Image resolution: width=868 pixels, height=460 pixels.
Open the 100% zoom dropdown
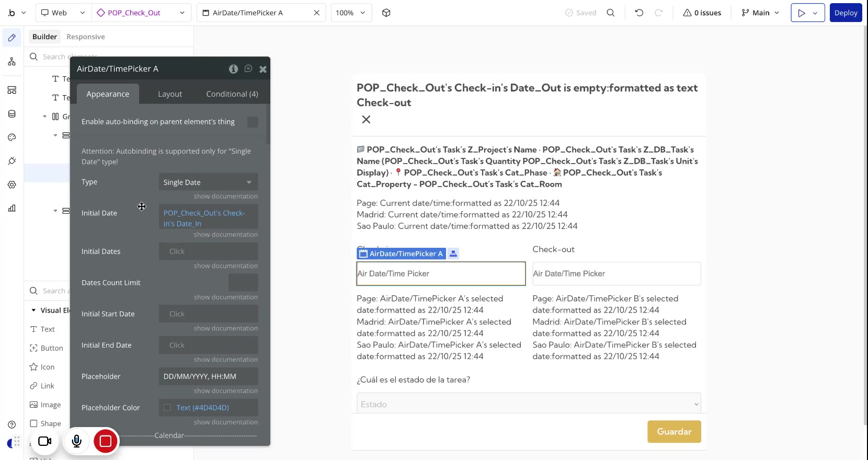[351, 13]
